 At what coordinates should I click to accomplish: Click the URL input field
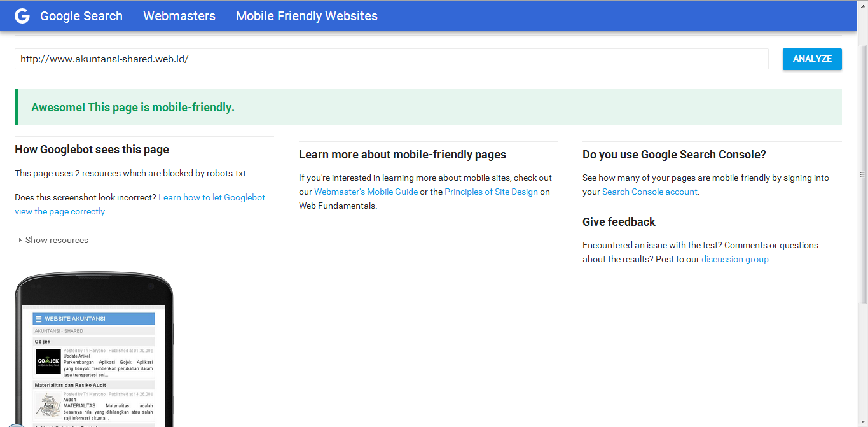point(392,59)
